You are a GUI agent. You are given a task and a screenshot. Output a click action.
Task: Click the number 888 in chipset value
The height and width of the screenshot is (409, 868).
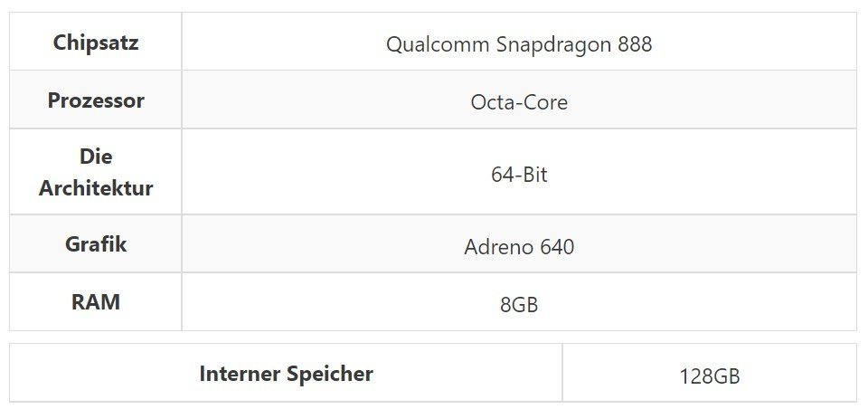pos(635,44)
